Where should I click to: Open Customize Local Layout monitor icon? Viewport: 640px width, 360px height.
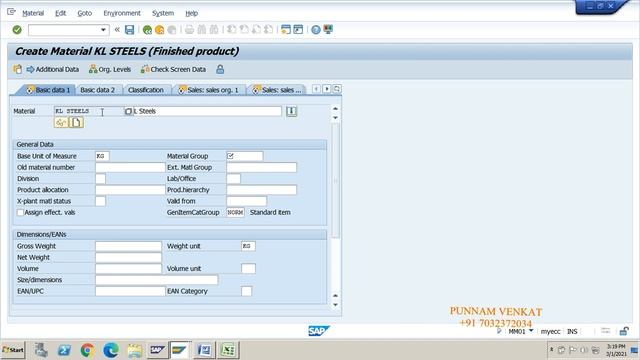click(x=328, y=29)
